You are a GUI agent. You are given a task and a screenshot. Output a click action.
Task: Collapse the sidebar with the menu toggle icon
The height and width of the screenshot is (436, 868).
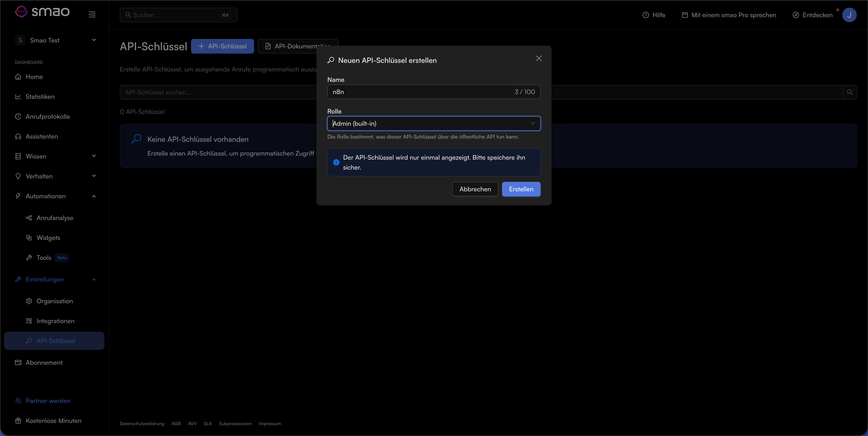point(92,14)
